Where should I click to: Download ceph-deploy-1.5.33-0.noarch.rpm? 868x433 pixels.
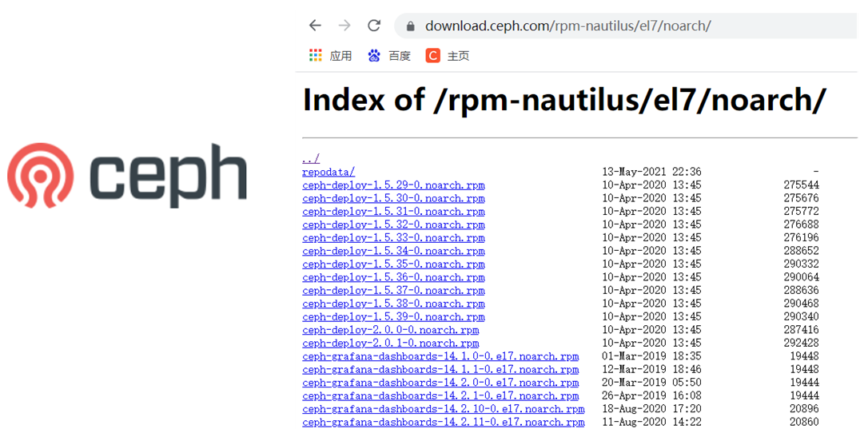393,238
